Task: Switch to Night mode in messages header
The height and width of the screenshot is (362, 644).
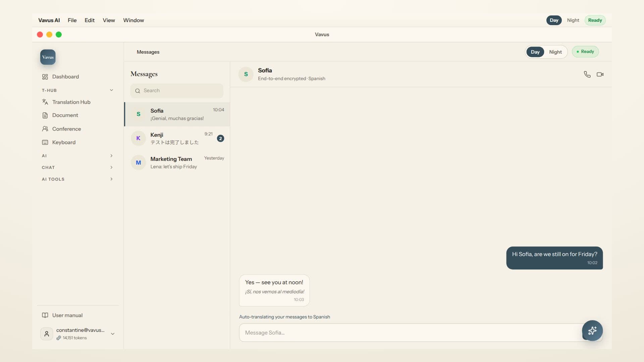Action: 555,52
